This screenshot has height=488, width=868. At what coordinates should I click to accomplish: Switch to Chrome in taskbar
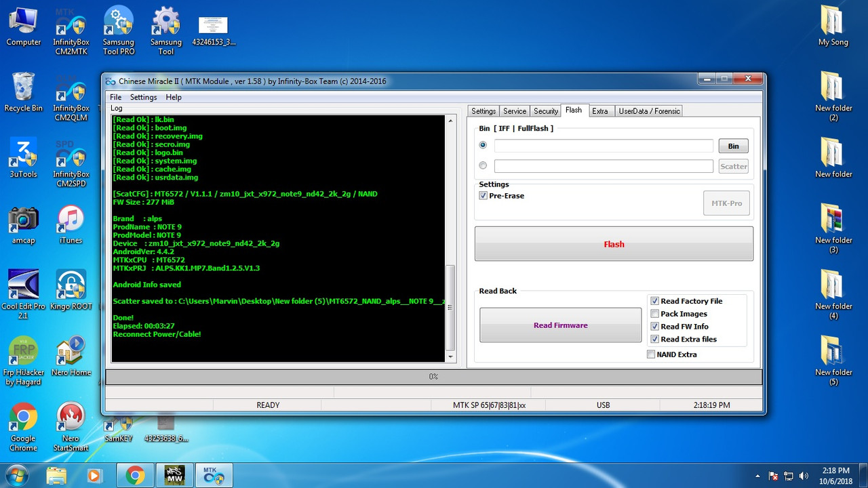(x=135, y=476)
